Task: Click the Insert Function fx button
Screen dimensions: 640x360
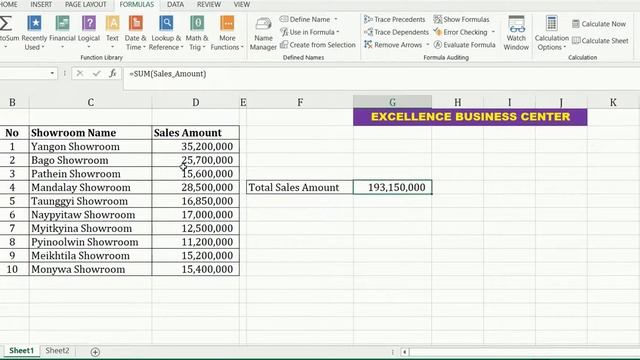Action: 113,73
